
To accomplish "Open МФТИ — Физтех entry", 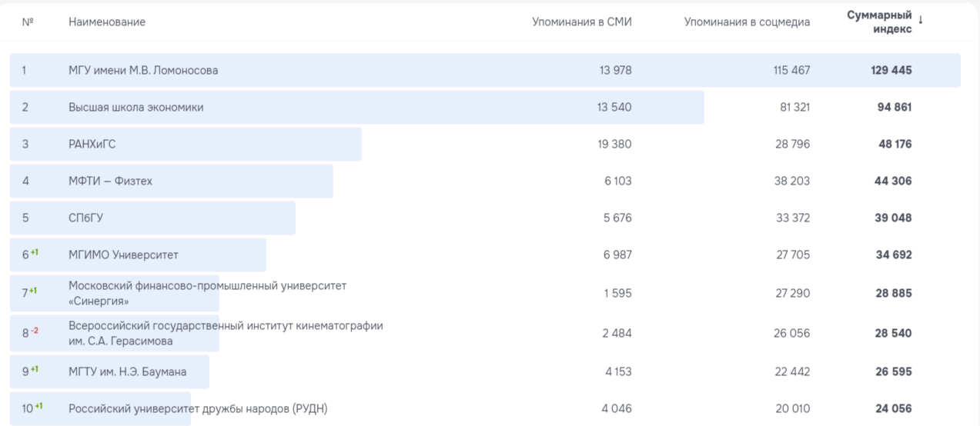I will [110, 181].
